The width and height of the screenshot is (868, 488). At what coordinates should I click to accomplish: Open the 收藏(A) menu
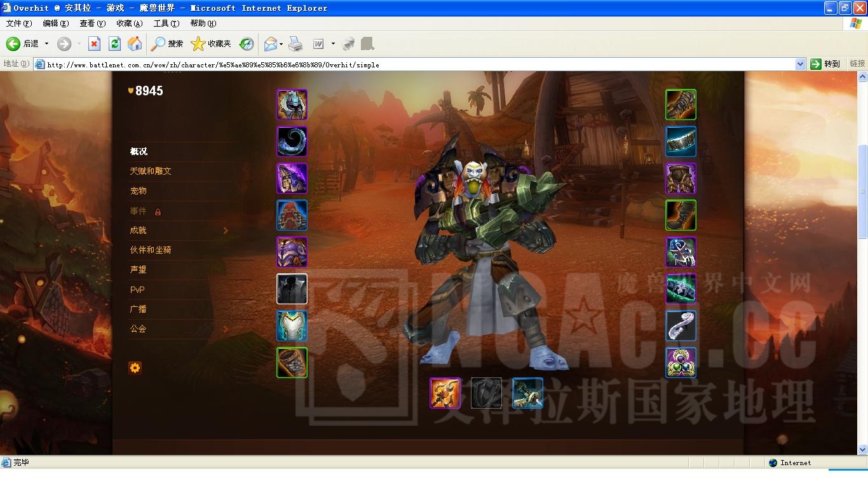pyautogui.click(x=130, y=24)
